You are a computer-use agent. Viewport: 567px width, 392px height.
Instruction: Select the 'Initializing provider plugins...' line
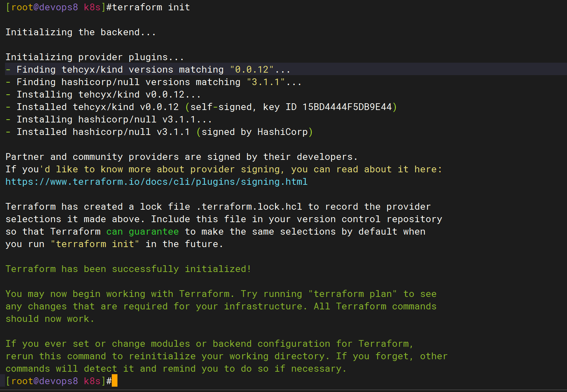tap(95, 57)
